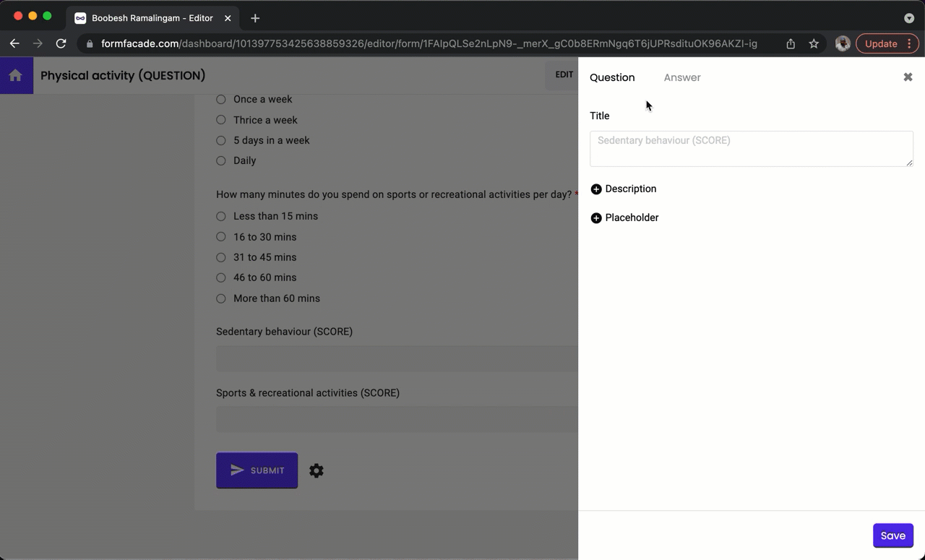Bookmark the page using the star icon
Image resolution: width=925 pixels, height=560 pixels.
coord(814,43)
